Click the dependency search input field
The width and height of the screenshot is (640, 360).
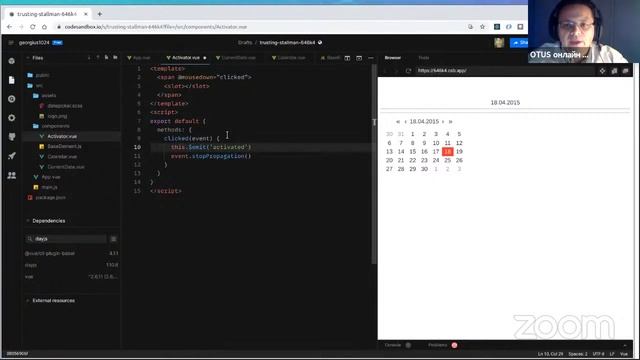(x=65, y=239)
